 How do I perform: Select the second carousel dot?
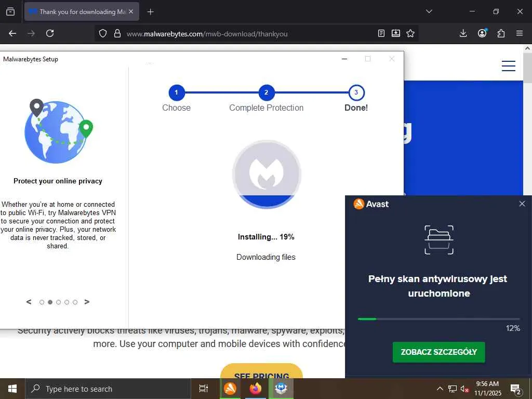(x=50, y=302)
